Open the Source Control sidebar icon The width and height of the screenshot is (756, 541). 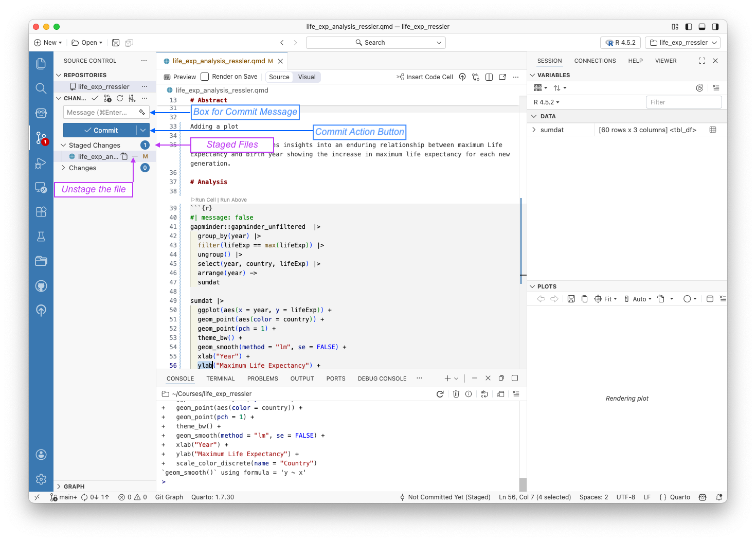41,137
